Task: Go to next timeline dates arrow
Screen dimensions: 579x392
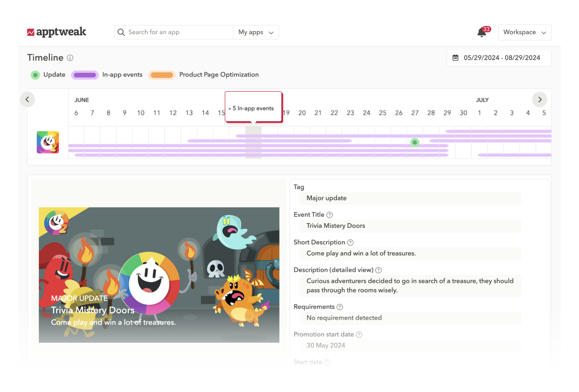Action: [x=540, y=99]
